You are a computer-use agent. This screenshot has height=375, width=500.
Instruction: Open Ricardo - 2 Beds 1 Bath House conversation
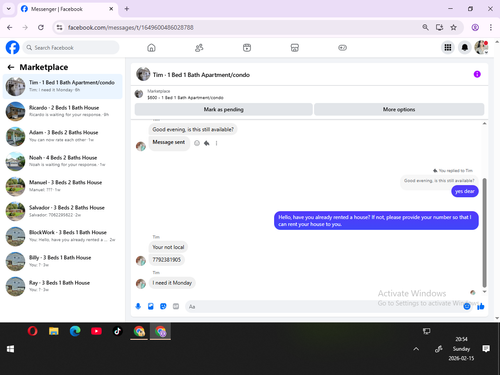63,111
